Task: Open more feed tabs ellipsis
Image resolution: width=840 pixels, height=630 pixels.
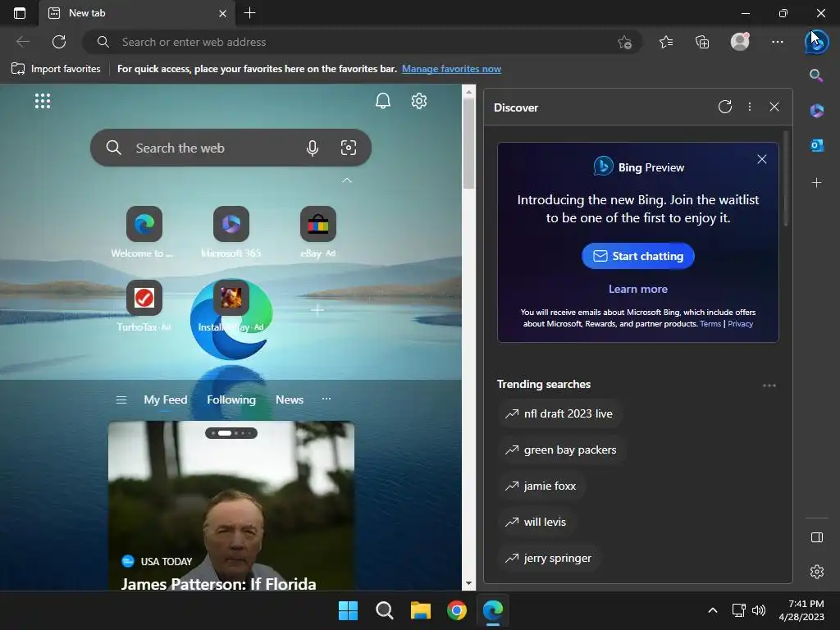Action: tap(326, 399)
